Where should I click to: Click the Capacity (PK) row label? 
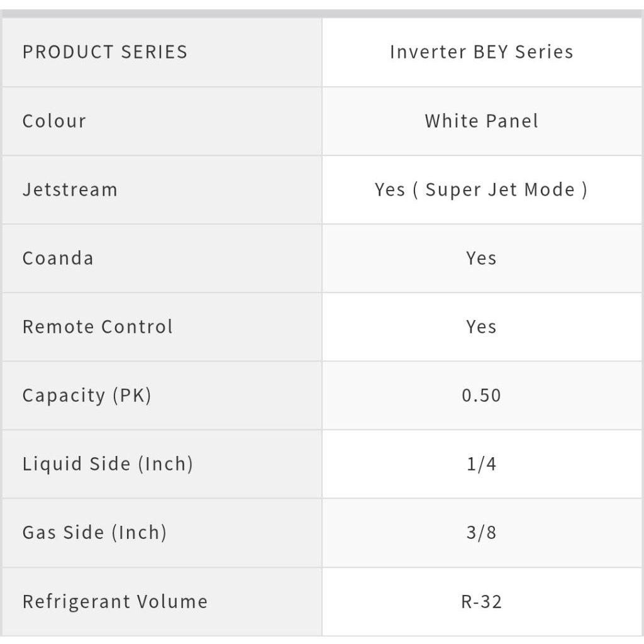[x=87, y=396]
